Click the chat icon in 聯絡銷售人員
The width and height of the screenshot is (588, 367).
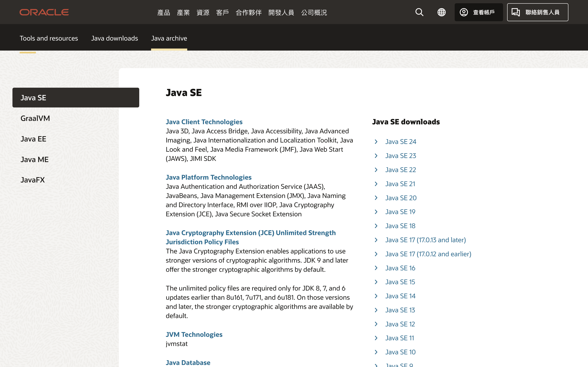[x=515, y=12]
